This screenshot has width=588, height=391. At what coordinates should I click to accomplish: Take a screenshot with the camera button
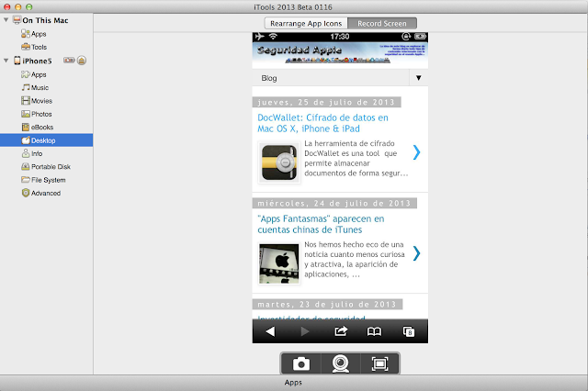(x=300, y=363)
